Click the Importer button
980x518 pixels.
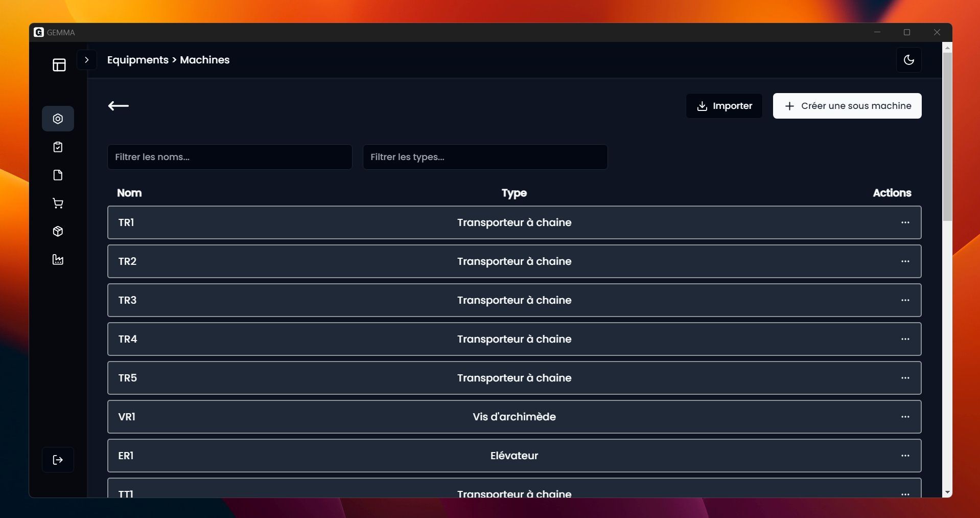(724, 106)
